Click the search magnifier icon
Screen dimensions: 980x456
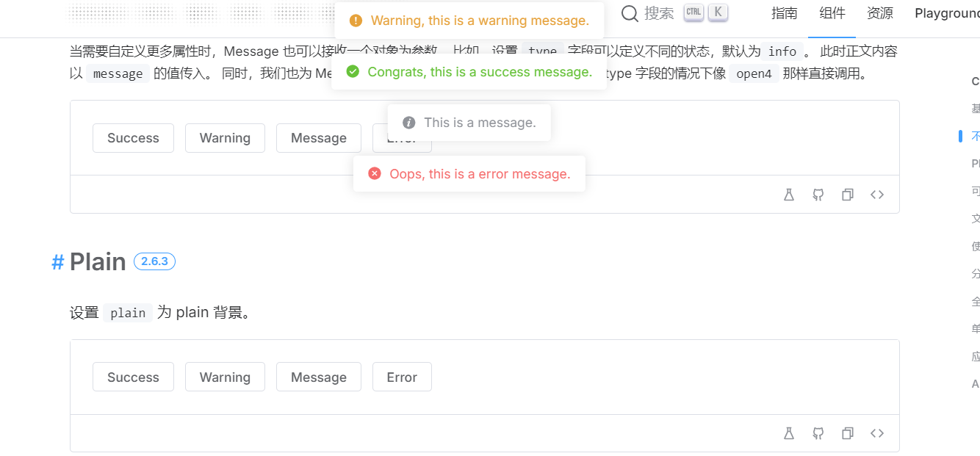point(630,13)
